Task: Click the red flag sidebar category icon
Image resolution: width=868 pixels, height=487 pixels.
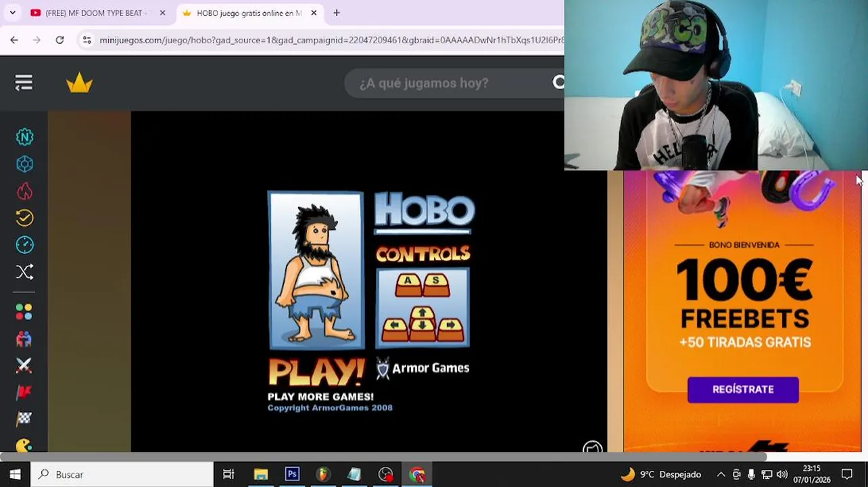Action: [x=24, y=392]
